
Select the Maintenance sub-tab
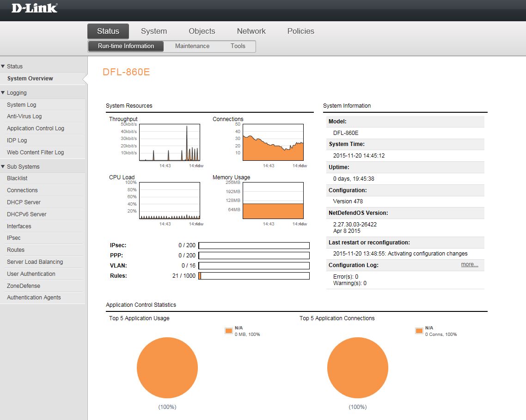pyautogui.click(x=192, y=46)
